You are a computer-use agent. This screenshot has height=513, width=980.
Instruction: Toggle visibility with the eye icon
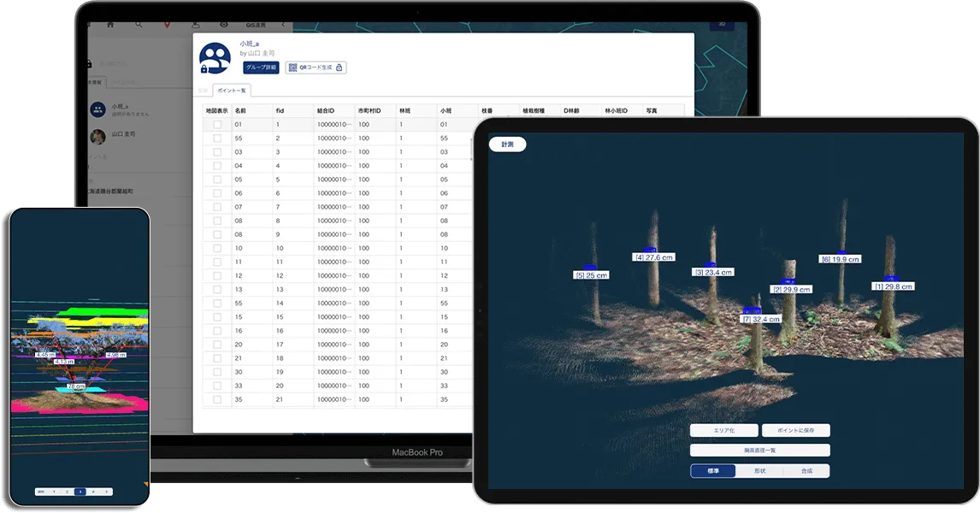click(x=224, y=25)
